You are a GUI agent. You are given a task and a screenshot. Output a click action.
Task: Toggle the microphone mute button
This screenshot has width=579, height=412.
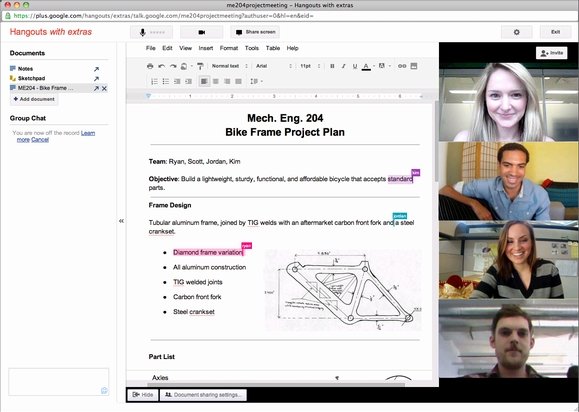(151, 32)
